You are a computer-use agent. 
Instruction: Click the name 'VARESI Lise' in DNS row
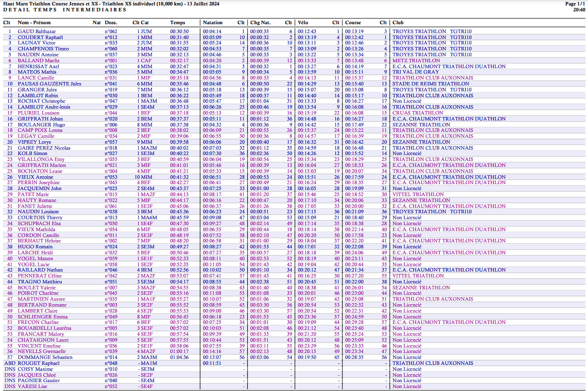point(32,387)
